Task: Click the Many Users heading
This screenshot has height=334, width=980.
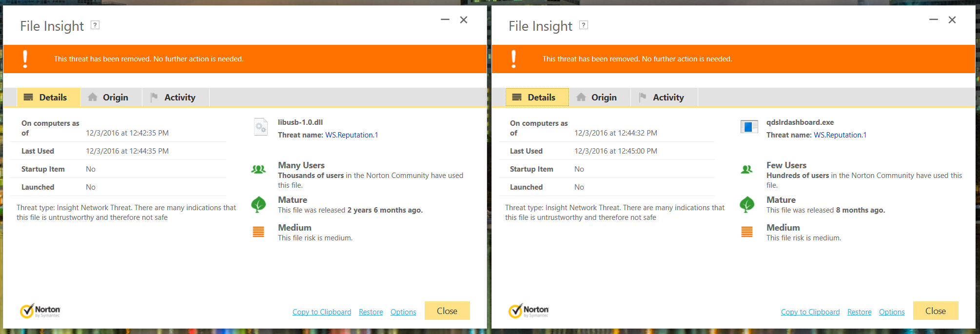Action: [x=301, y=165]
